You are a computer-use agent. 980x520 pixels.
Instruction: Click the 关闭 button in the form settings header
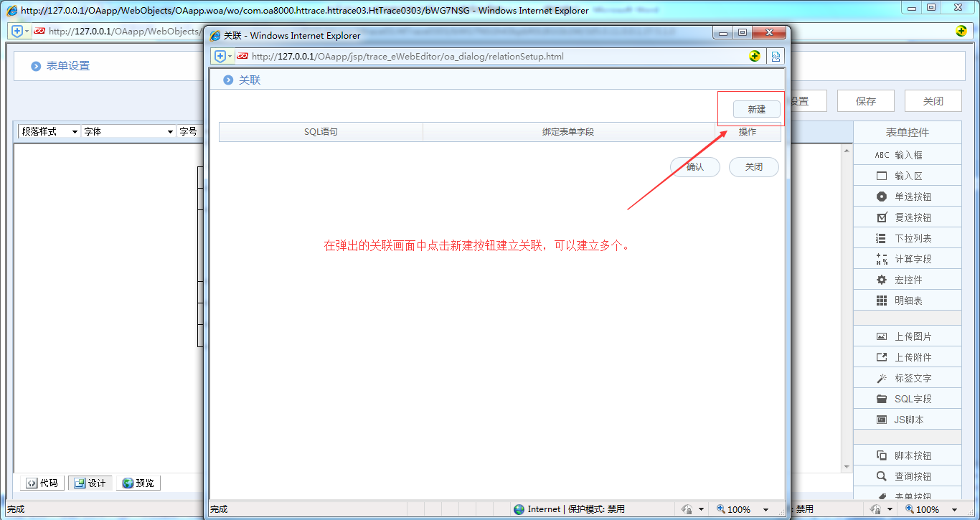[933, 101]
